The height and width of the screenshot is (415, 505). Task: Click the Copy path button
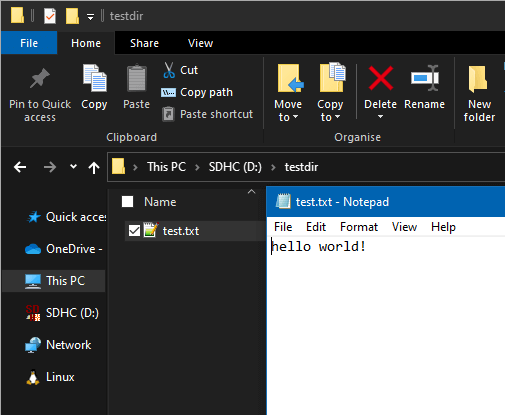click(x=197, y=92)
